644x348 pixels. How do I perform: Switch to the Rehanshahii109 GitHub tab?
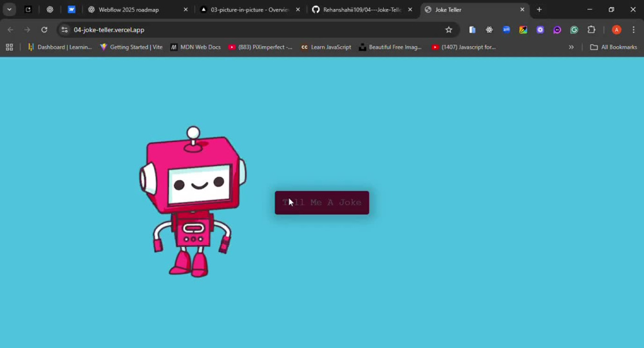361,10
